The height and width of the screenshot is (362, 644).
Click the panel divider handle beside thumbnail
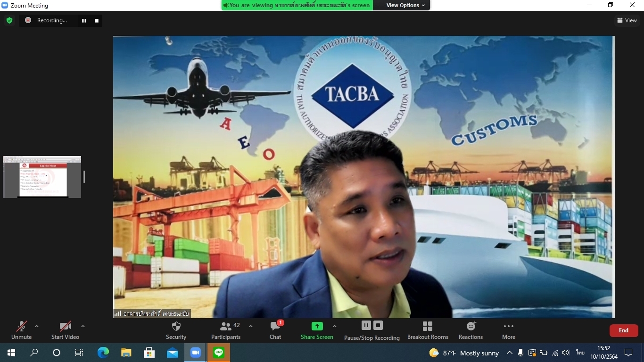(84, 177)
